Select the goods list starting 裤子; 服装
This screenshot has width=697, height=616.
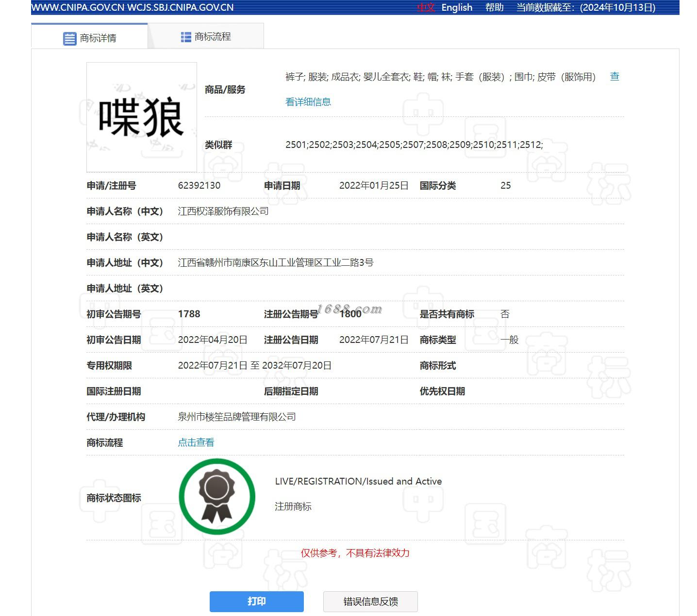click(x=440, y=77)
